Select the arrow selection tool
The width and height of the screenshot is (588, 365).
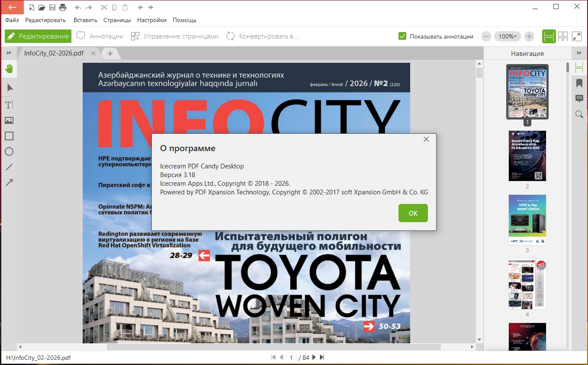point(9,88)
